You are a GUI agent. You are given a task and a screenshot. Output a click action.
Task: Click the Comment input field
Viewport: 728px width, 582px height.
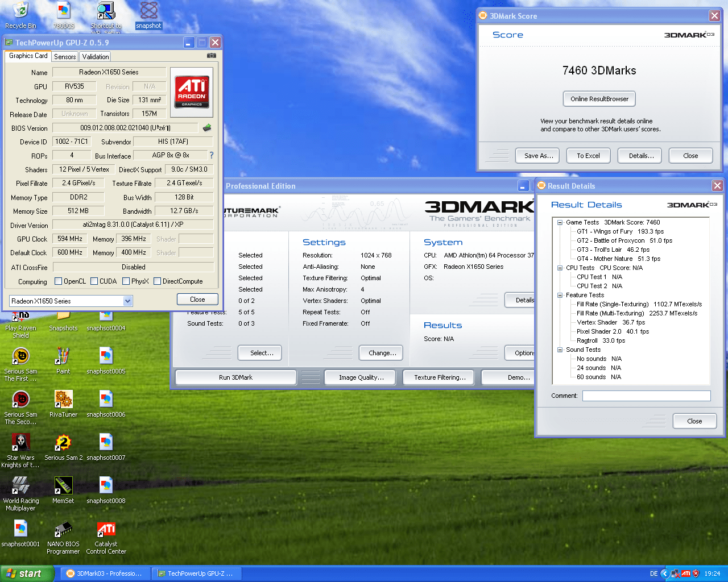[646, 396]
